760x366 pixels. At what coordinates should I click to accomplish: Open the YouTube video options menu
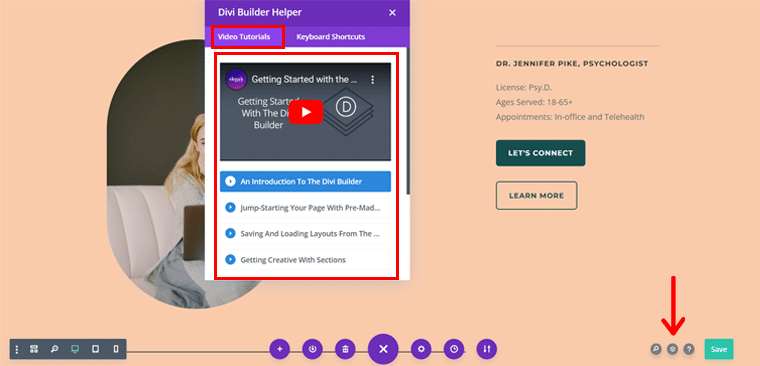pyautogui.click(x=373, y=80)
